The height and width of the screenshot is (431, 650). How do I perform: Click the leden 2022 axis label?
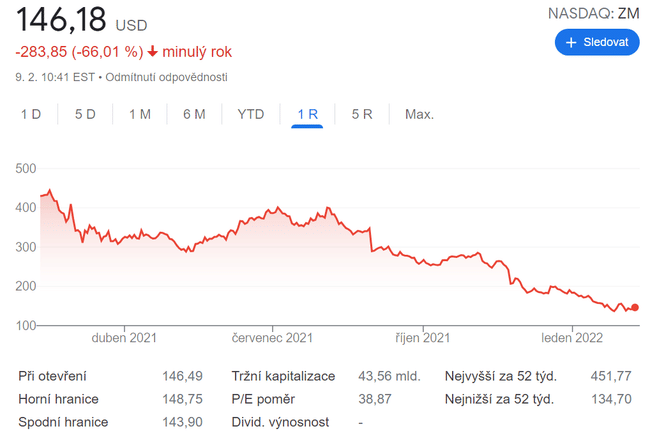point(572,339)
